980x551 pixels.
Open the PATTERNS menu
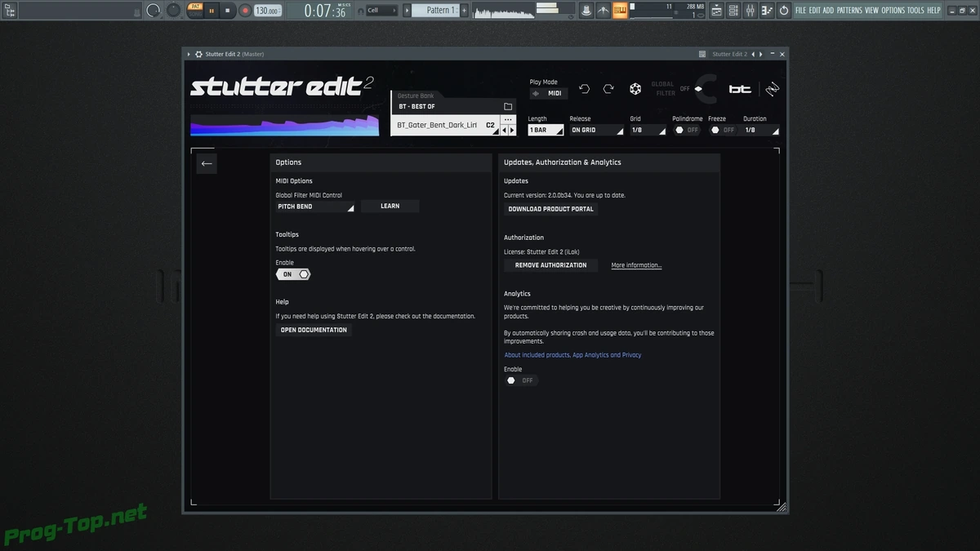pos(849,11)
